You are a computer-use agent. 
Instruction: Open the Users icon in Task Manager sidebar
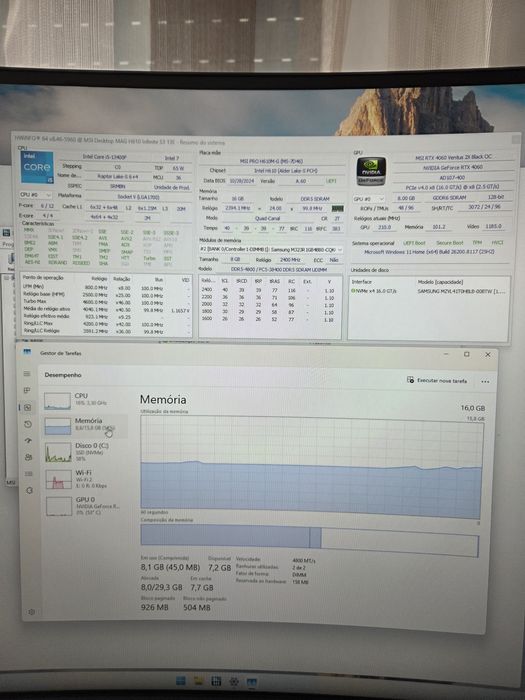coord(29,457)
